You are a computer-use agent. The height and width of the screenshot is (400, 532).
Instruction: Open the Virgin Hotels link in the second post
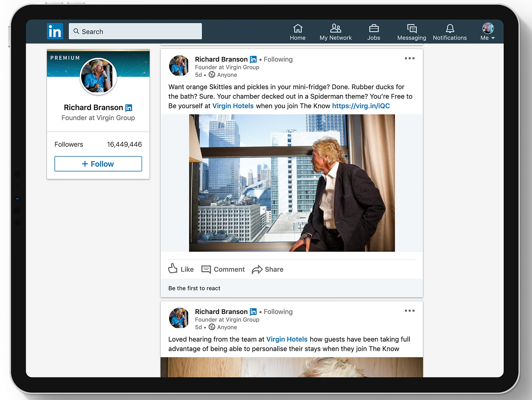[287, 339]
